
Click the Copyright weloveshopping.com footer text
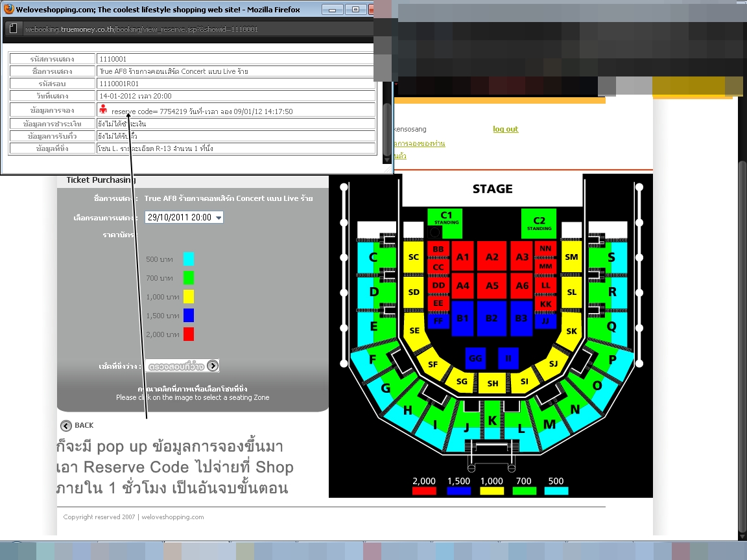coord(134,517)
